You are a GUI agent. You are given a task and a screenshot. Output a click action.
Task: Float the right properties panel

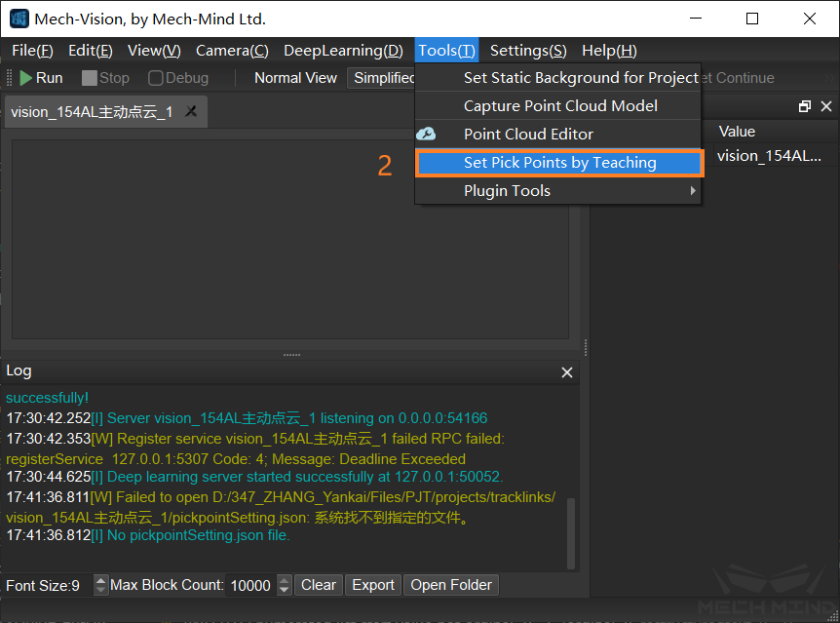pos(804,106)
